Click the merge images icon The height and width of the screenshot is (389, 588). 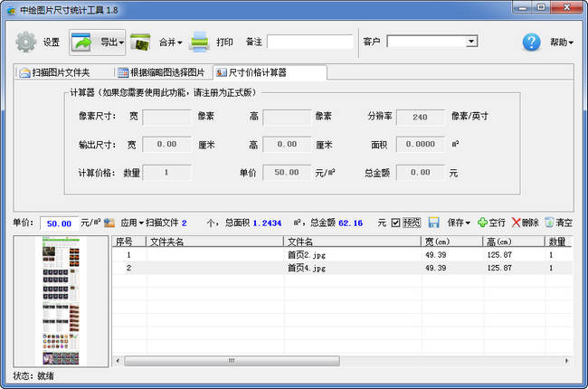point(140,43)
